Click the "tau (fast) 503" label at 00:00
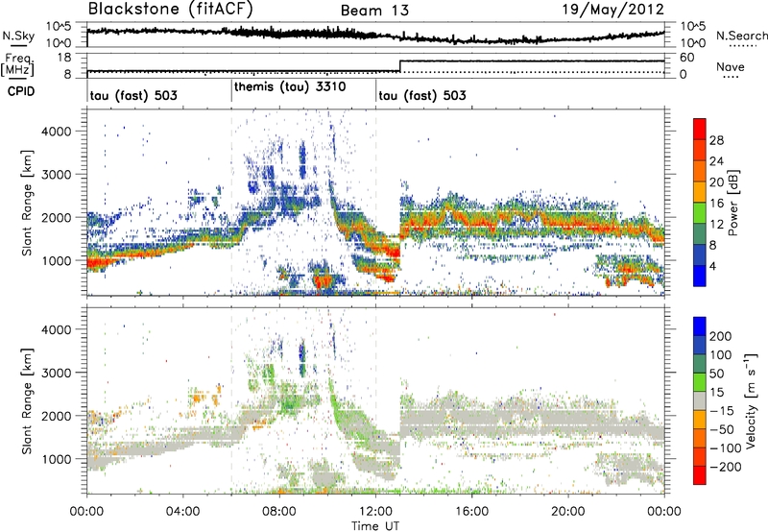768x532 pixels. 133,95
